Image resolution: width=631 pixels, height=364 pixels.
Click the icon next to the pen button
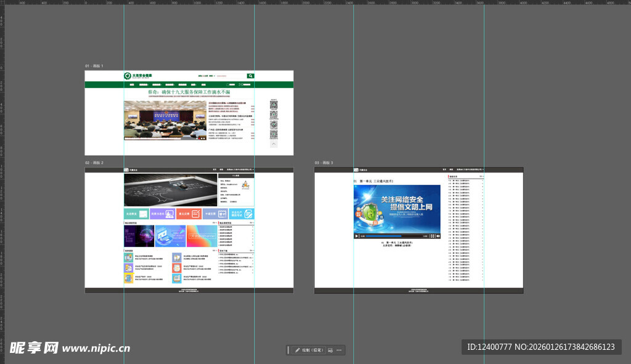pyautogui.click(x=330, y=350)
